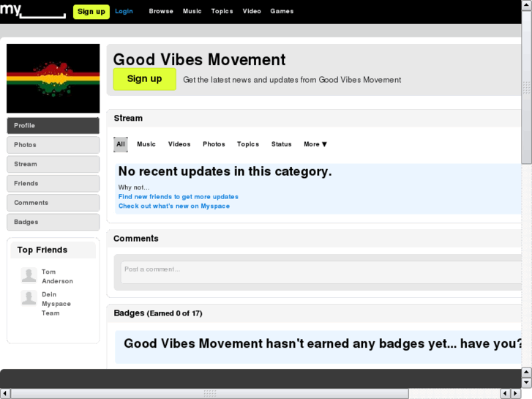Select the Stream sidebar tab
The image size is (532, 399).
coord(53,164)
